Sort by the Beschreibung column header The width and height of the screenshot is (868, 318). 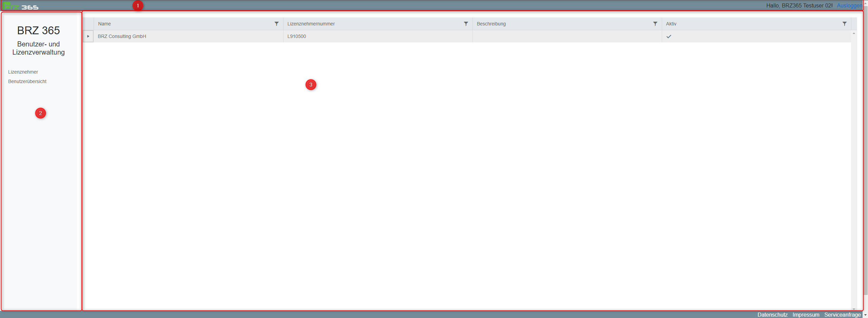[491, 24]
